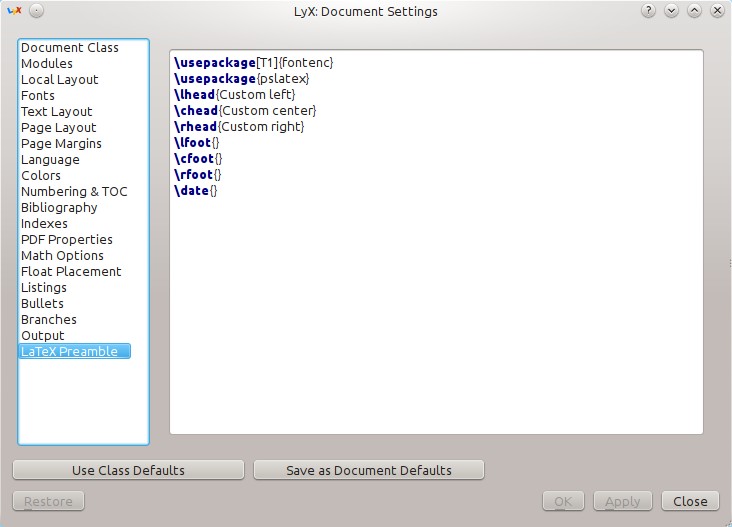Maximize the dialog with up-arrow icon

[x=694, y=10]
